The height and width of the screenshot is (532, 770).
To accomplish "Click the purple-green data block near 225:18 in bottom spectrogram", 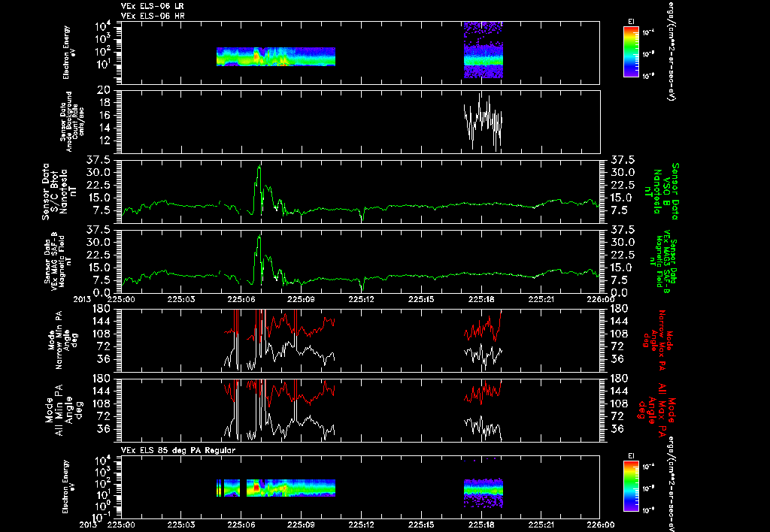I will (x=484, y=493).
